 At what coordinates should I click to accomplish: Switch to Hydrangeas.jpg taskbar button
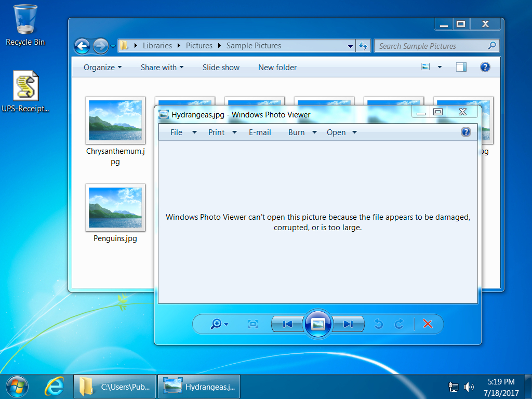(199, 387)
